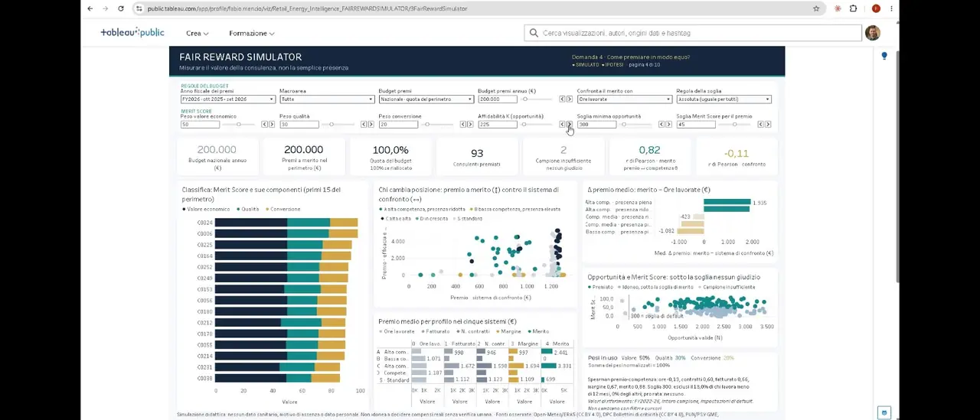
Task: Open the Formazione menu
Action: coord(251,34)
